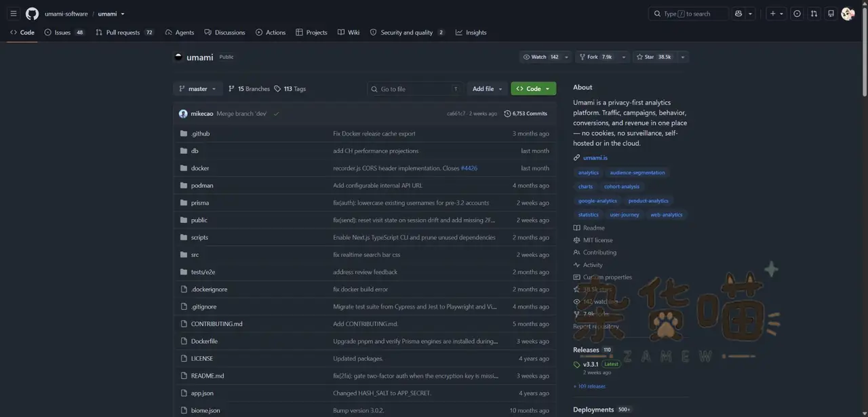Open the global navigation hamburger menu
Viewport: 868px width, 417px height.
click(14, 14)
